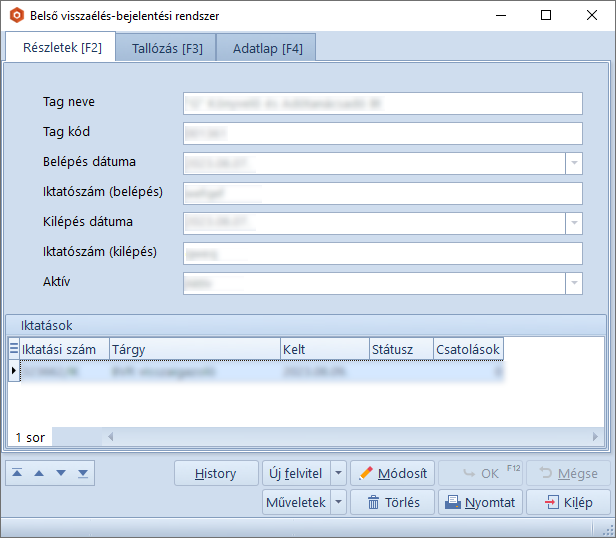
Task: Print record using Nyomtat button
Action: click(x=480, y=502)
